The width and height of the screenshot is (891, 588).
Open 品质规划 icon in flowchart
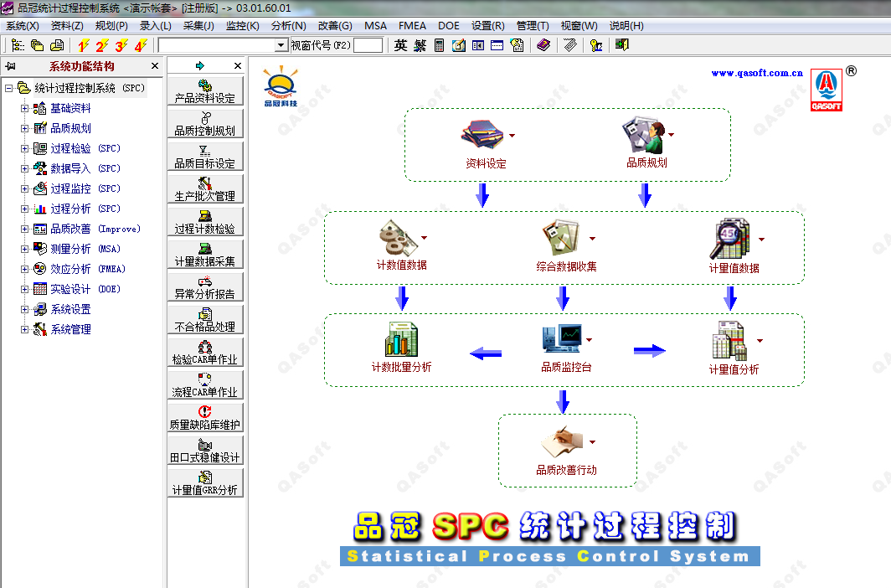[x=644, y=135]
